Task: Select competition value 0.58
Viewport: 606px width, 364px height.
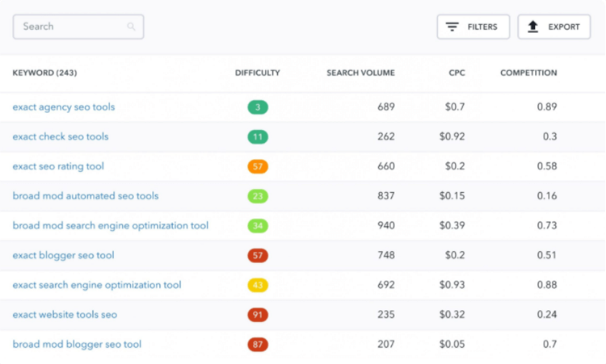Action: (547, 166)
